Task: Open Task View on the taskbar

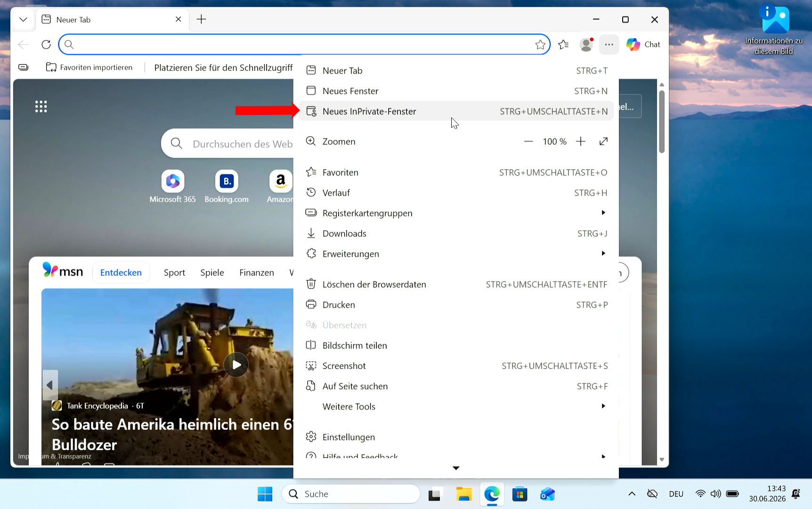Action: 434,494
